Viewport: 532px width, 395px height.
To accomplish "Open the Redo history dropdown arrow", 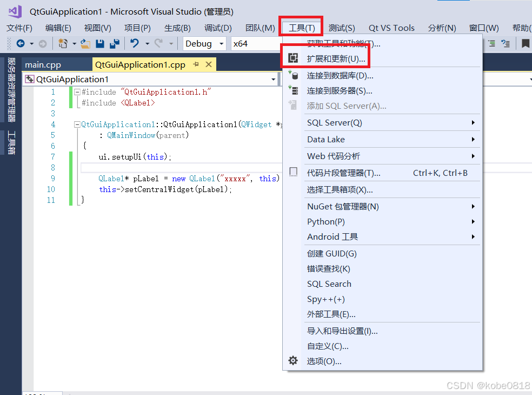I will [171, 44].
